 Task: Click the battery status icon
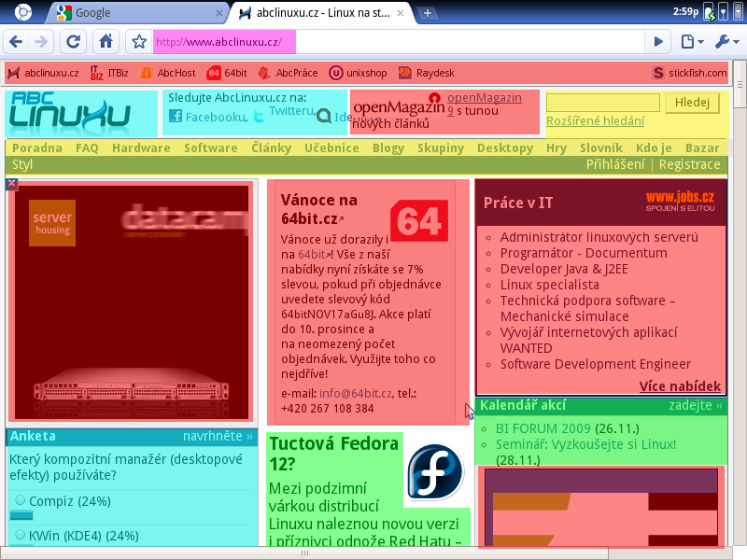click(710, 12)
